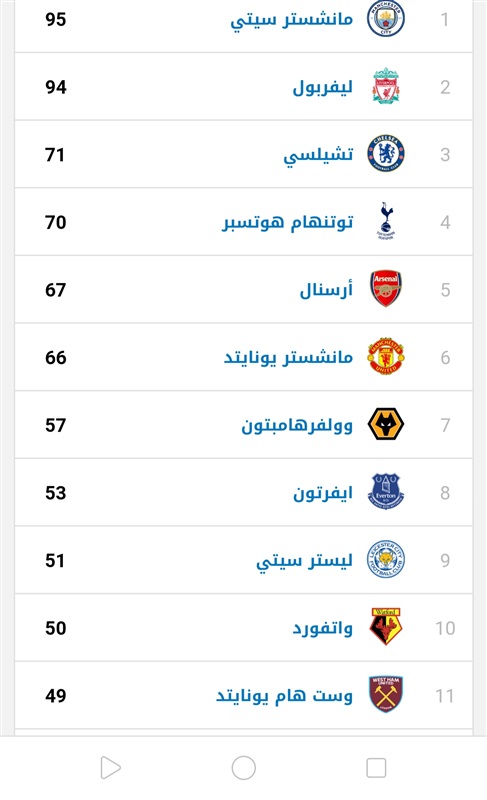
Task: Tap the Tottenham Hotspur cockerel crest
Action: (x=386, y=221)
